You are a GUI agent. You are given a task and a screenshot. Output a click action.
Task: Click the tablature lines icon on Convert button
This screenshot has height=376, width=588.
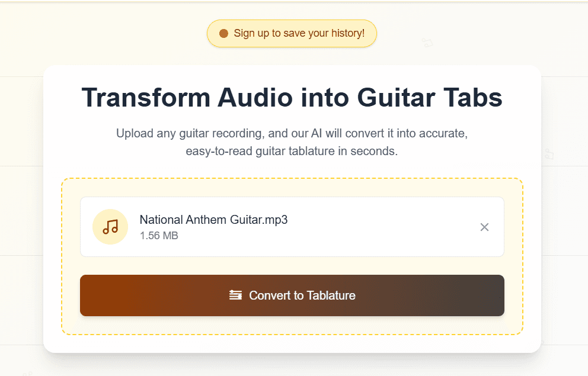(x=235, y=295)
